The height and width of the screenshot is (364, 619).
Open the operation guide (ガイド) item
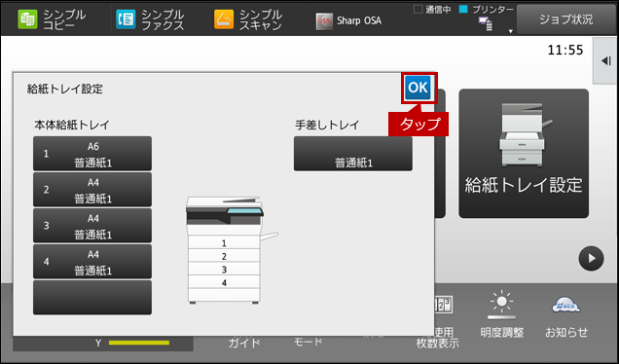244,343
